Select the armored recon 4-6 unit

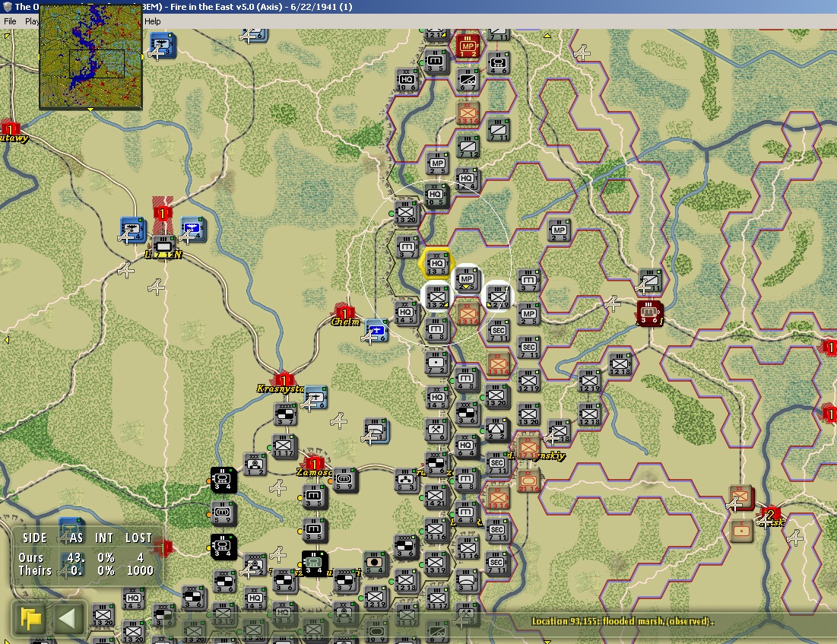[x=499, y=62]
